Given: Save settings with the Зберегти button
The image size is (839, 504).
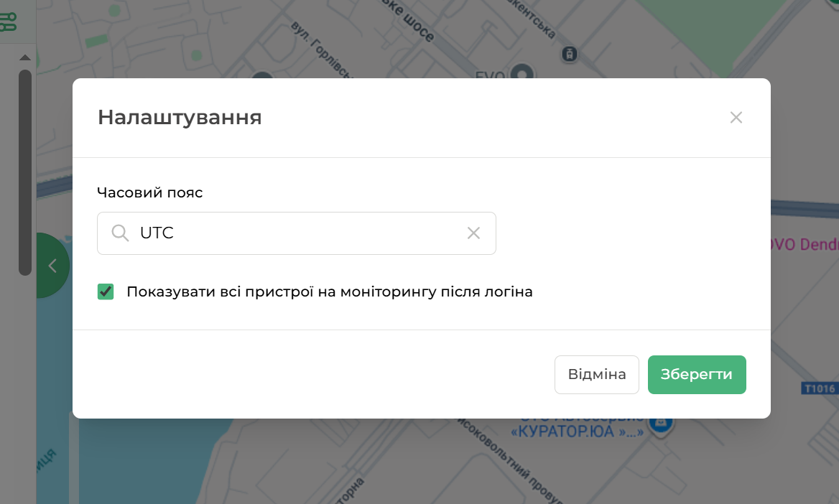Looking at the screenshot, I should pos(696,375).
